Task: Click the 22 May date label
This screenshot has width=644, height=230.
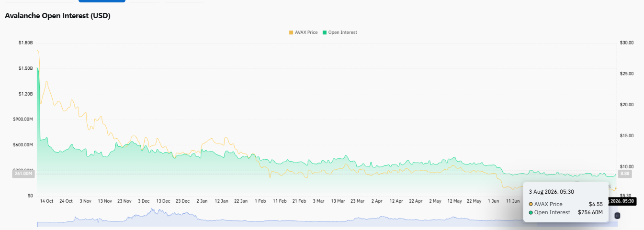Action: pyautogui.click(x=474, y=201)
